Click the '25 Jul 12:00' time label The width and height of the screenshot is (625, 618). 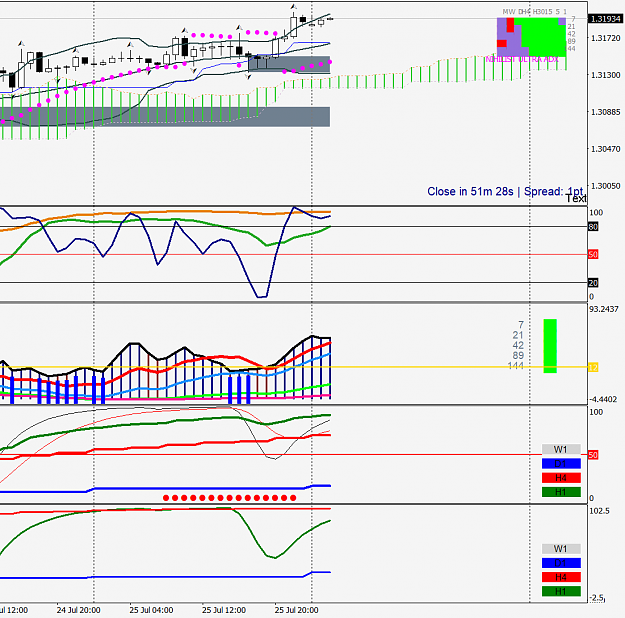click(224, 610)
